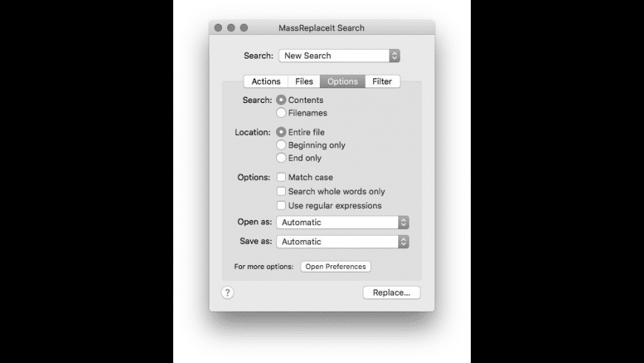Expand the Open as dropdown
Screen dimensions: 644x363
[x=343, y=222]
